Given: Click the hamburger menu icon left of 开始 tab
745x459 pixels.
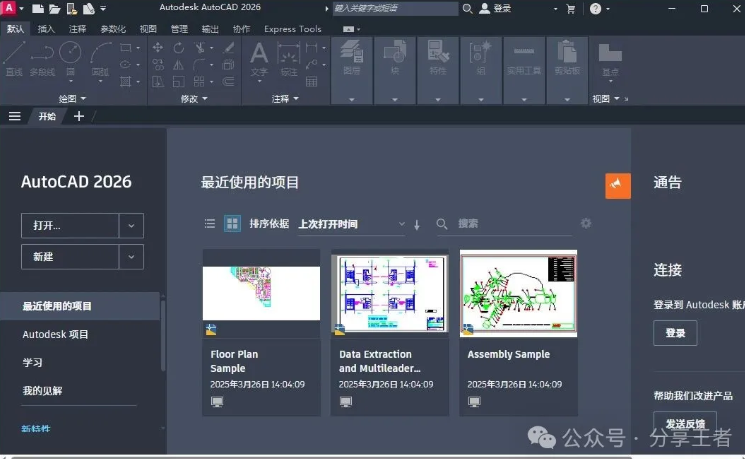Looking at the screenshot, I should pos(15,116).
